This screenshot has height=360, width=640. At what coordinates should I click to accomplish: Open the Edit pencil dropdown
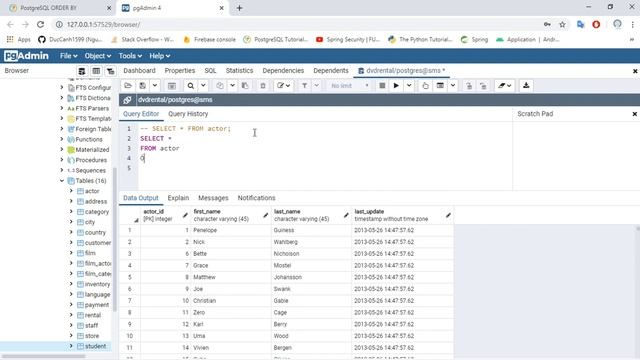tap(283, 86)
